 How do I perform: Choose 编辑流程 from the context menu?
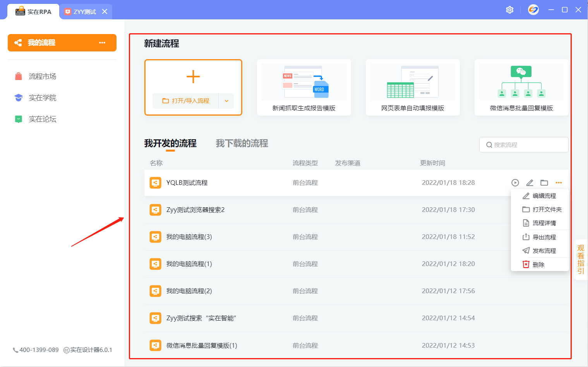coord(540,196)
